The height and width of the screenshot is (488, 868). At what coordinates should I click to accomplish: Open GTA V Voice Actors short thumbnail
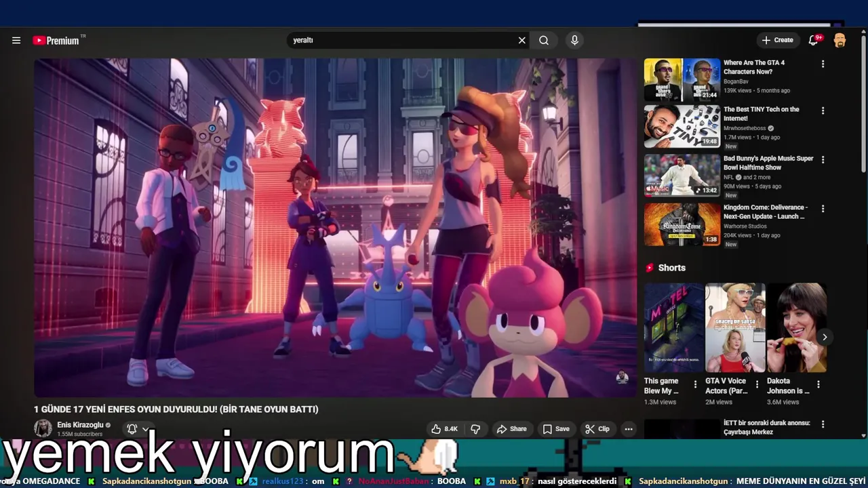(735, 327)
